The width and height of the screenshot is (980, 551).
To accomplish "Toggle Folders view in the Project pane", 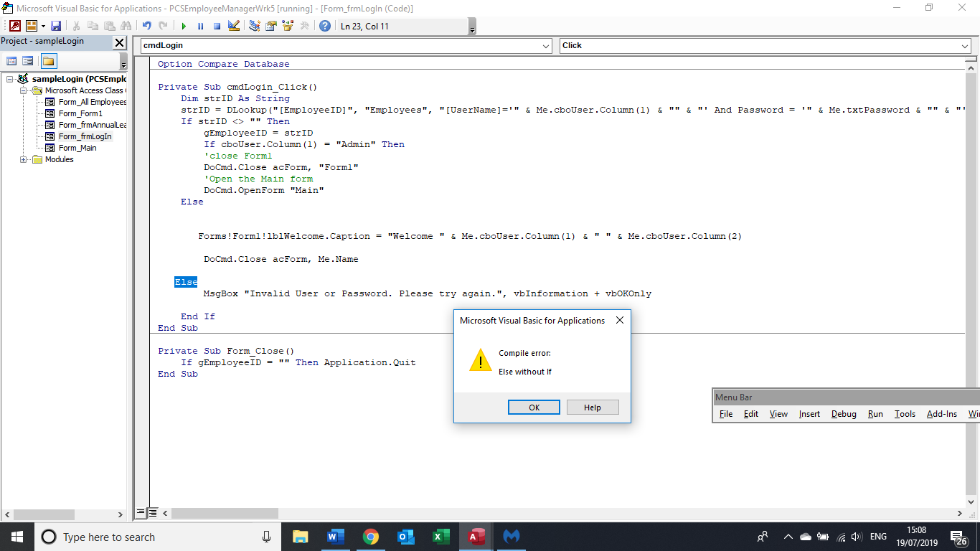I will [x=48, y=61].
